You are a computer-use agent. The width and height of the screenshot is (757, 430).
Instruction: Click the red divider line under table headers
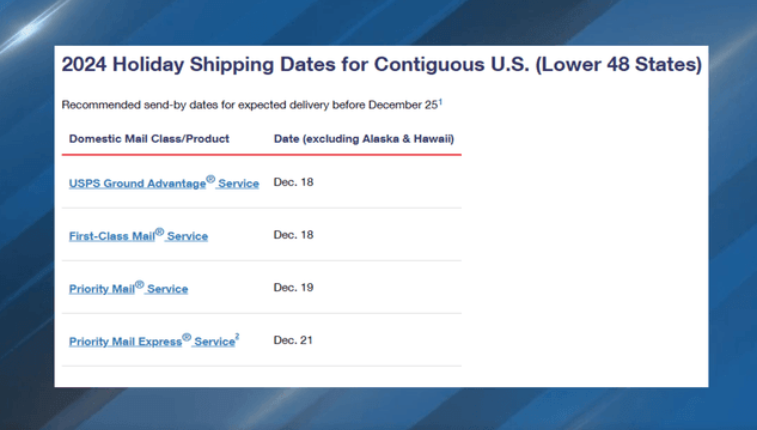click(262, 155)
